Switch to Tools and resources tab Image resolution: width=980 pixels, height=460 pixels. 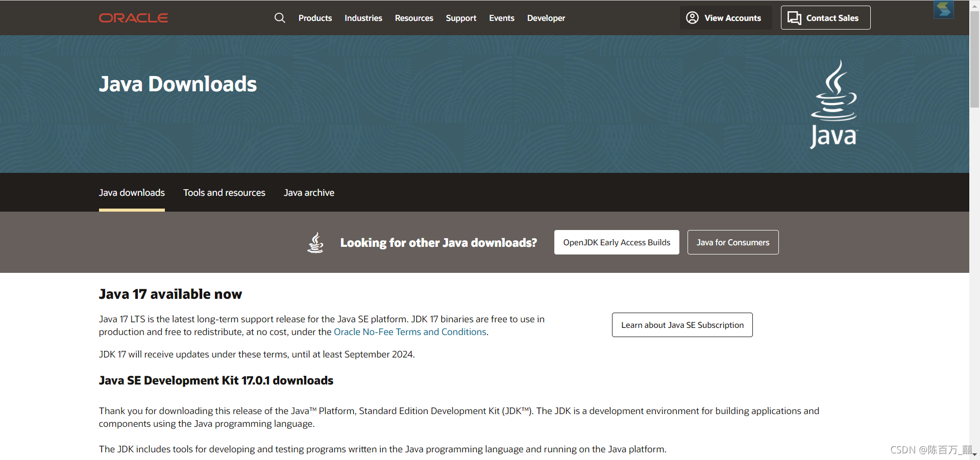(x=224, y=193)
